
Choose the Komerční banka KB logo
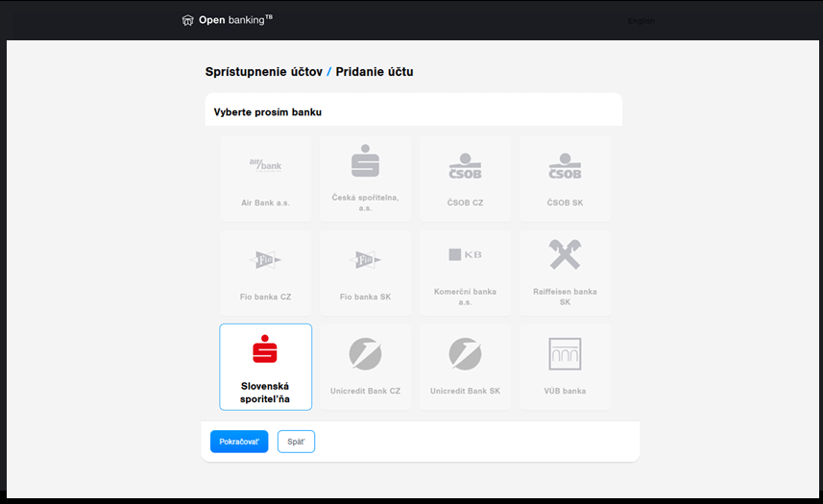(465, 254)
